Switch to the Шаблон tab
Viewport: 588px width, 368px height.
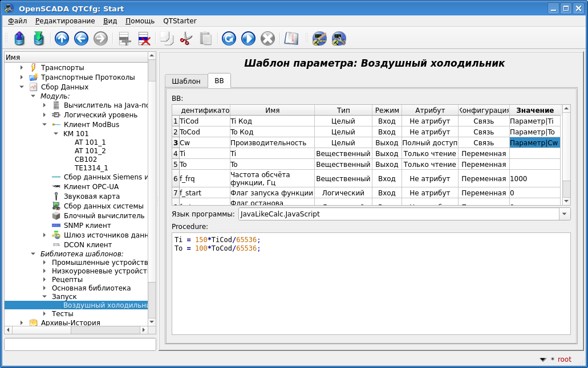pos(186,81)
